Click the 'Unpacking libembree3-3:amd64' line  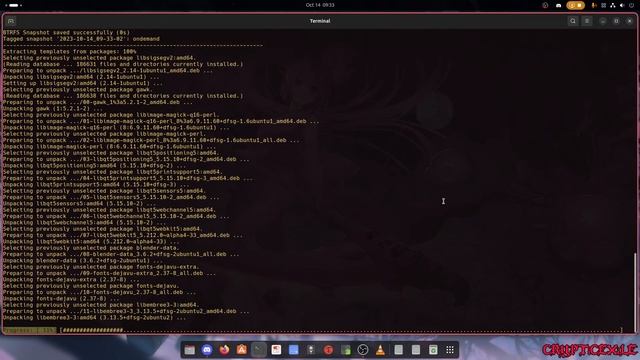pyautogui.click(x=94, y=318)
